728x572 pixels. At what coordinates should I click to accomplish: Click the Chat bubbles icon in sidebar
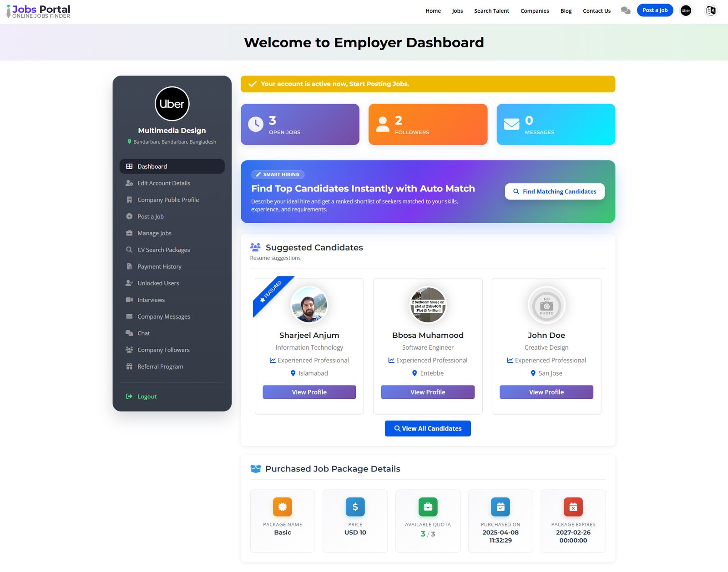coord(129,333)
